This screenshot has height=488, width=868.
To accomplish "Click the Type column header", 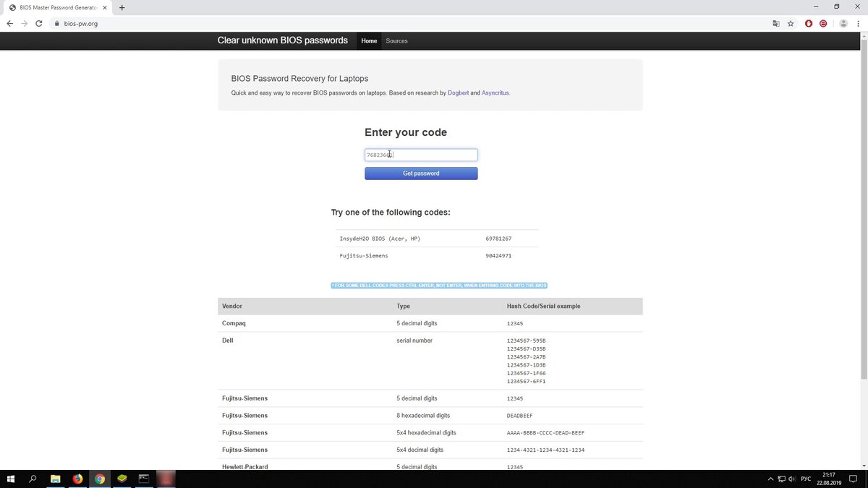I will [404, 307].
